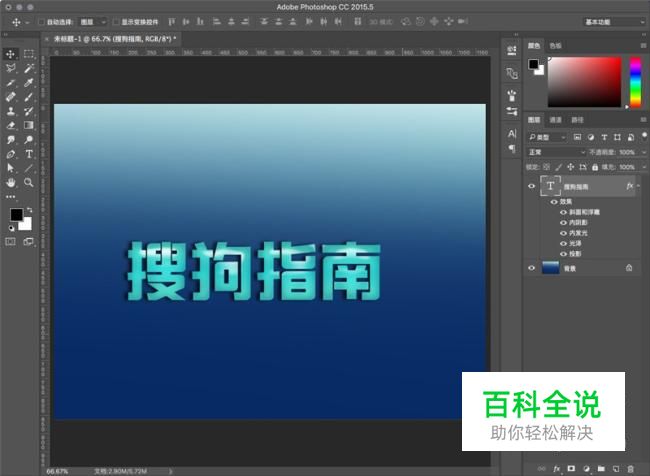Viewport: 650px width, 476px height.
Task: Select the Horizontal Type tool
Action: coord(29,154)
